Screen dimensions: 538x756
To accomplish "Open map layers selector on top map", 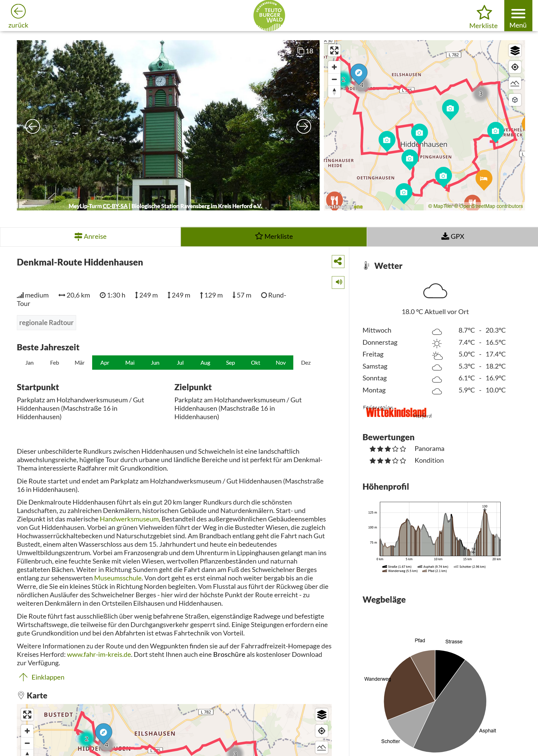I will pyautogui.click(x=515, y=51).
